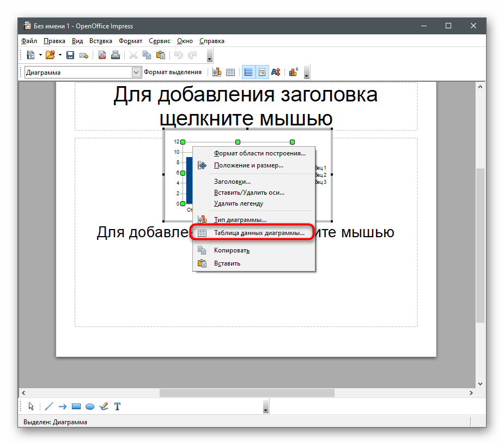This screenshot has height=445, width=504.
Task: Click the chart data table toolbar icon
Action: (230, 72)
